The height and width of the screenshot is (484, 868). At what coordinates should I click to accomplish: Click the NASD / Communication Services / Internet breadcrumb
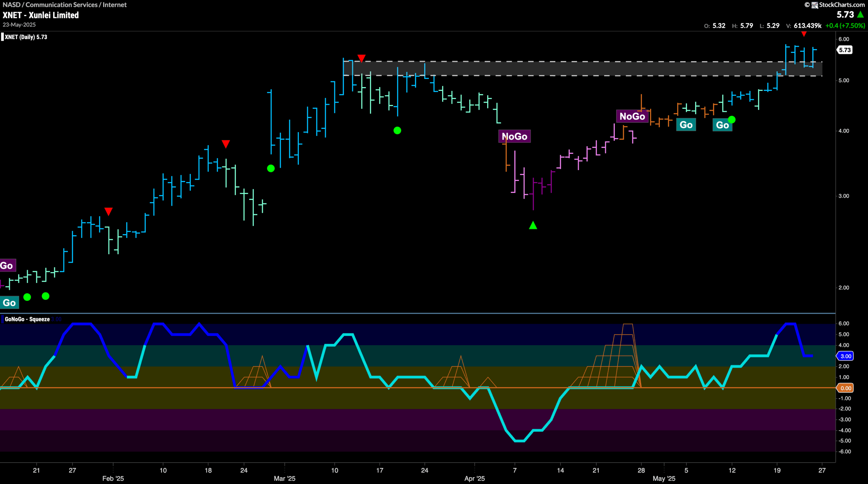64,5
